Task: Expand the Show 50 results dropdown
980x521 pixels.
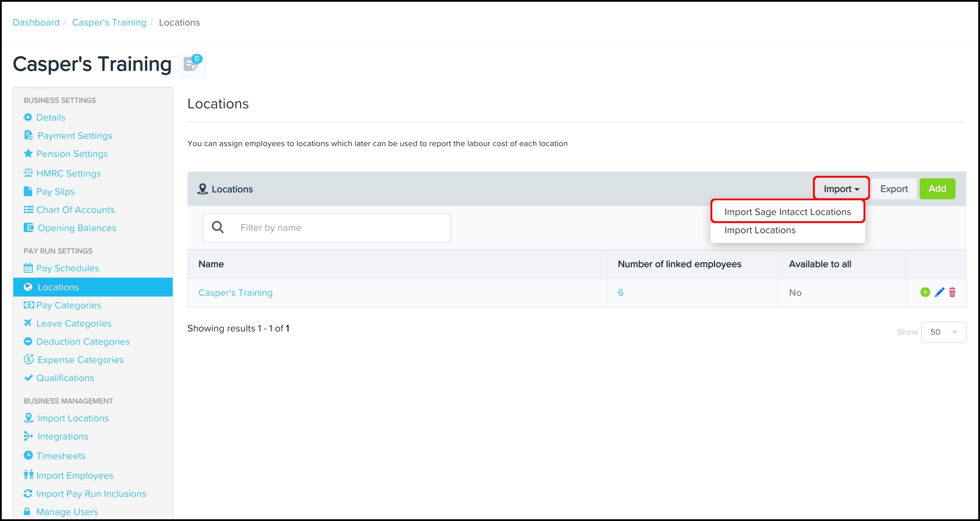Action: [944, 332]
